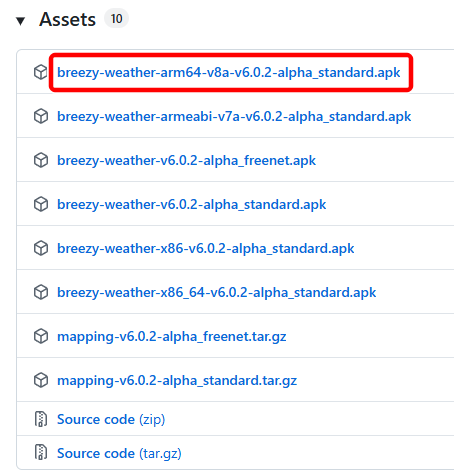Viewport: 454px width, 475px height.
Task: Download breezy-weather-v6.0.2-alpha_standard.apk
Action: (192, 205)
